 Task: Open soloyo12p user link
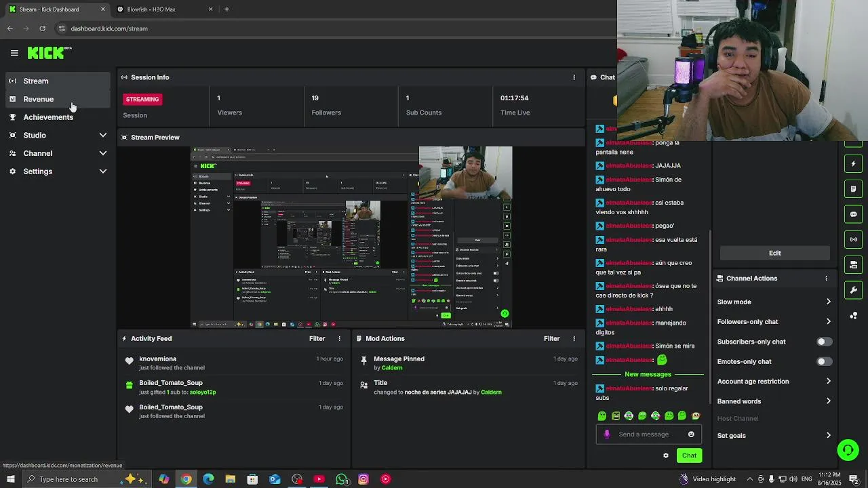pos(203,392)
